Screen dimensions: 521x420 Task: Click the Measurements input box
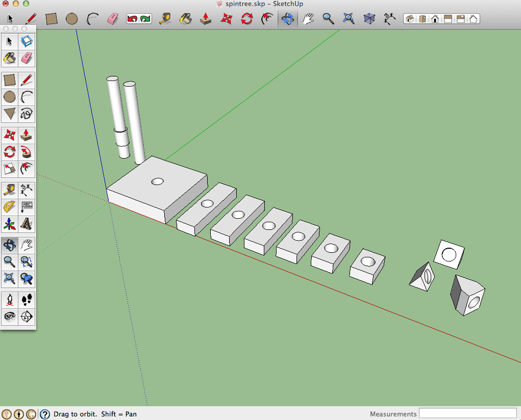coord(467,413)
